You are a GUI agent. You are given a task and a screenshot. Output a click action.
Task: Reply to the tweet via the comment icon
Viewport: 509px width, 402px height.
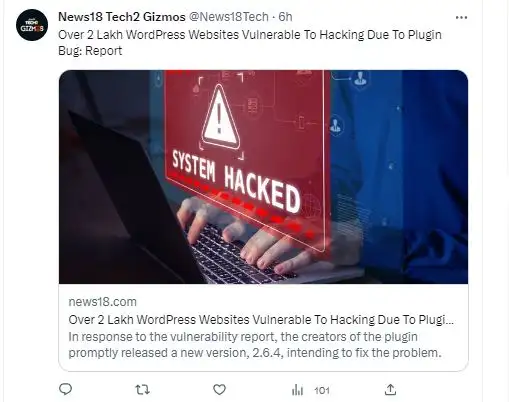tap(65, 389)
